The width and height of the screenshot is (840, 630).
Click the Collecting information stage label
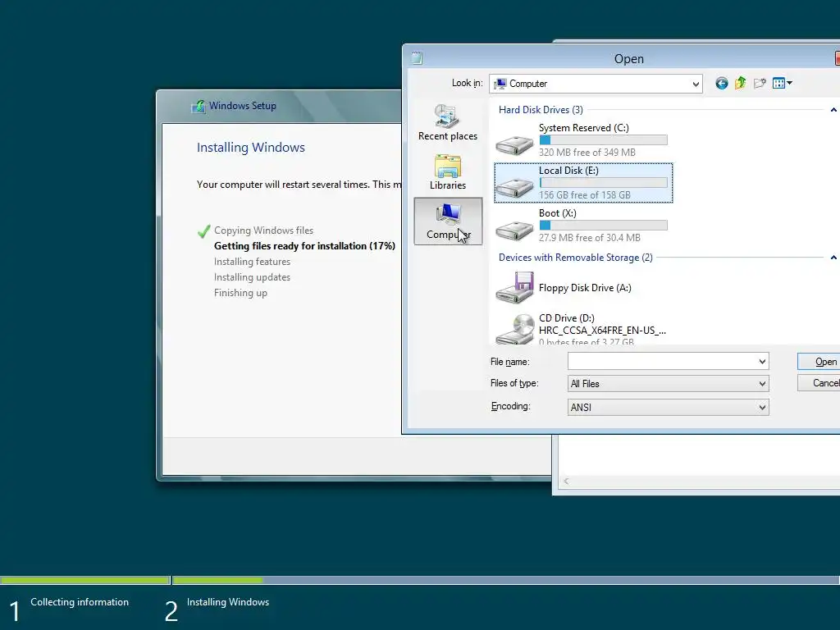[80, 602]
